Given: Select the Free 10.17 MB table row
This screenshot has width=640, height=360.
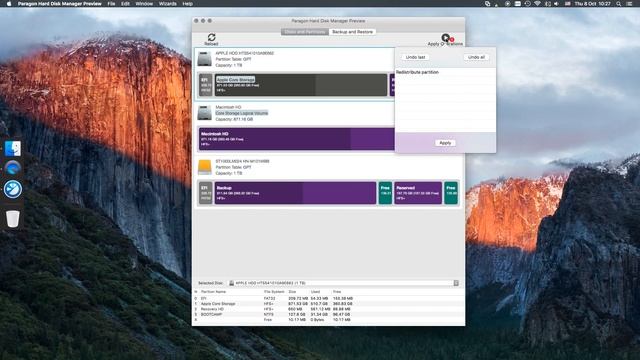Looking at the screenshot, I should click(328, 320).
